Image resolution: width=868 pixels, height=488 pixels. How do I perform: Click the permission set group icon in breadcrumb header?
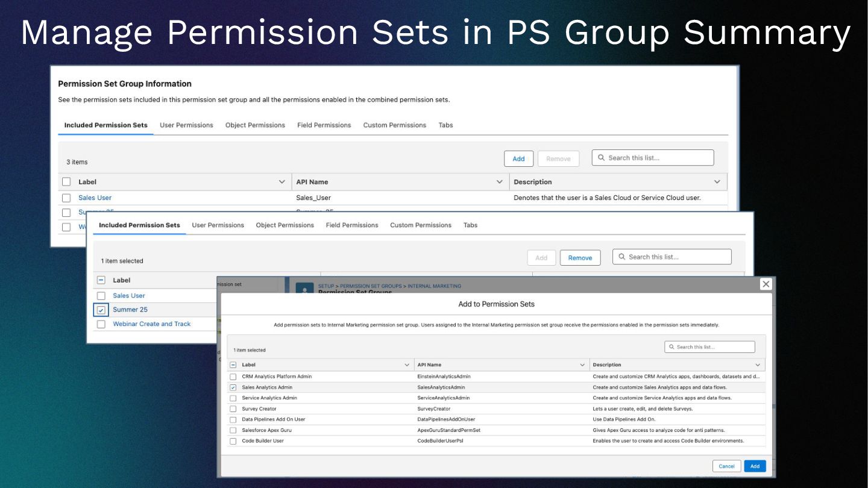point(304,288)
